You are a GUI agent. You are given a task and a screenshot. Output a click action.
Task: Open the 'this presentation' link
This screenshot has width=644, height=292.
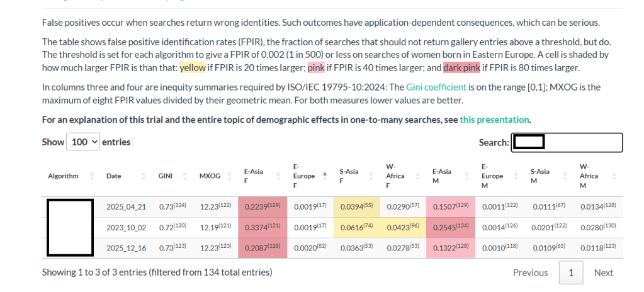[495, 120]
